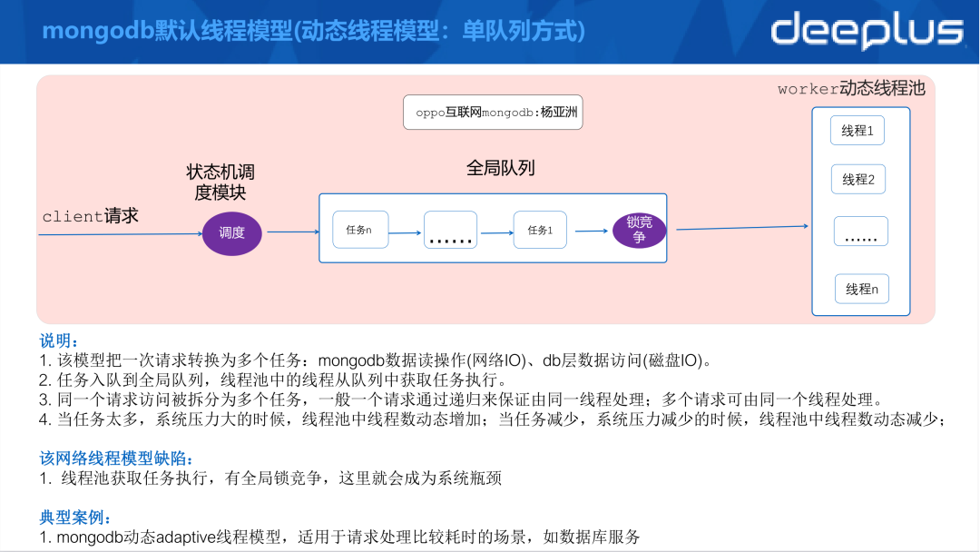Click the oppo互联网mongodb:杨亚洲 label box
Image resolution: width=980 pixels, height=552 pixels.
click(x=493, y=112)
